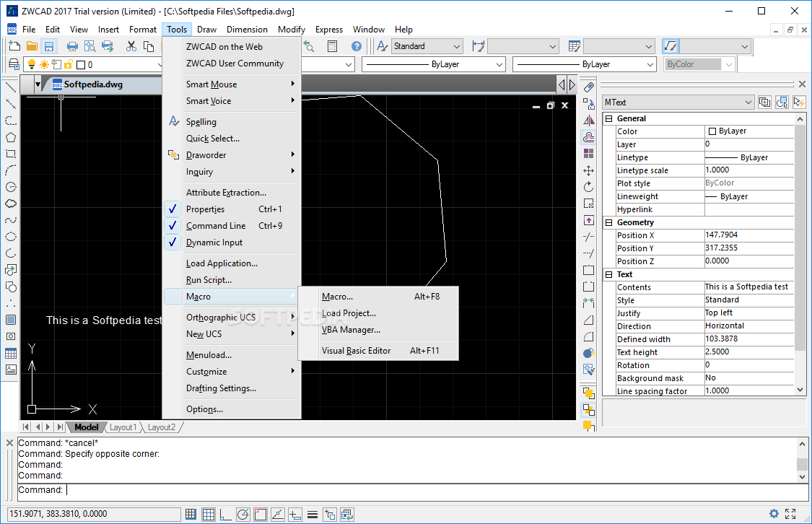The width and height of the screenshot is (812, 524).
Task: Toggle Lineweight display in status bar
Action: click(313, 514)
